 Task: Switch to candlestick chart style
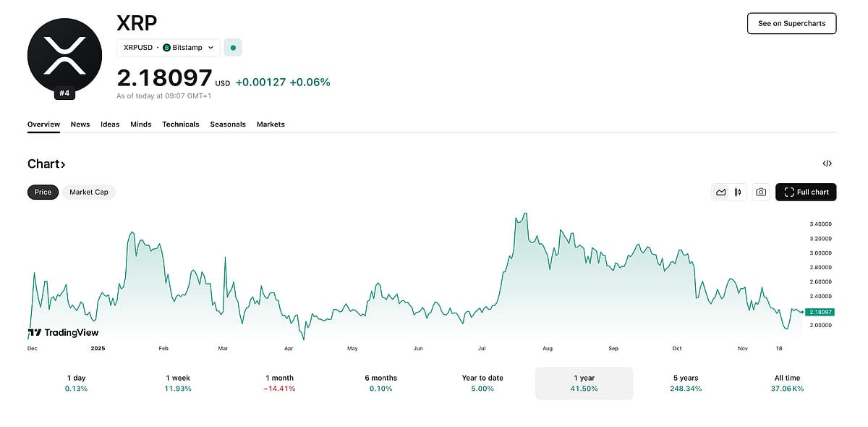(738, 192)
